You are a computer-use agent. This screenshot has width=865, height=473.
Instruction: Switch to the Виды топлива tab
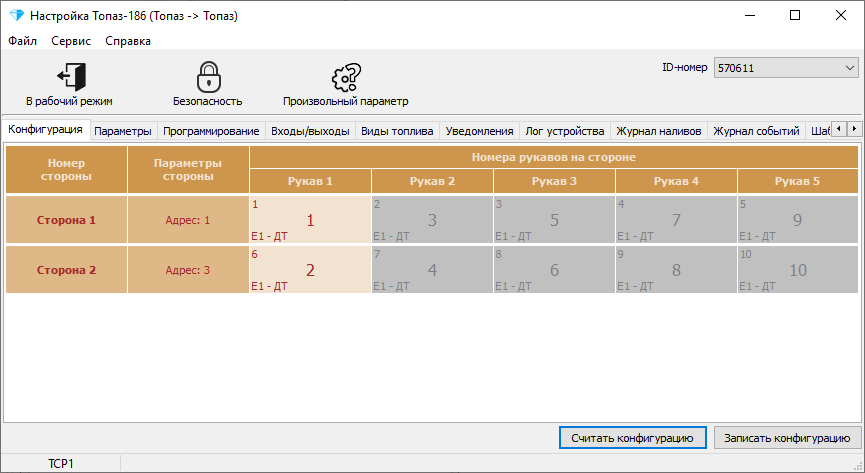pos(397,131)
